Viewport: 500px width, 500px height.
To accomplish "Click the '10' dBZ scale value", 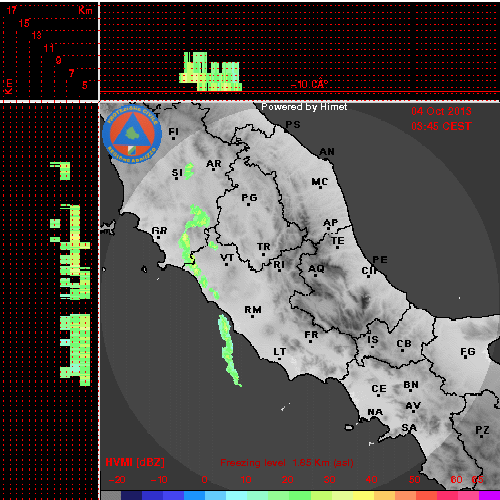I will coord(246,480).
